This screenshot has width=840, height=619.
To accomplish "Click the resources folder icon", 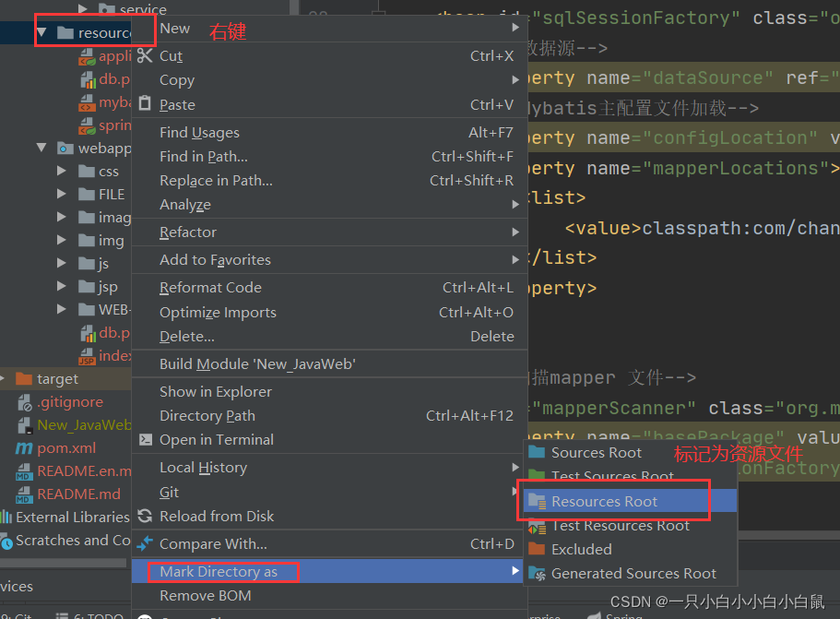I will pos(65,32).
